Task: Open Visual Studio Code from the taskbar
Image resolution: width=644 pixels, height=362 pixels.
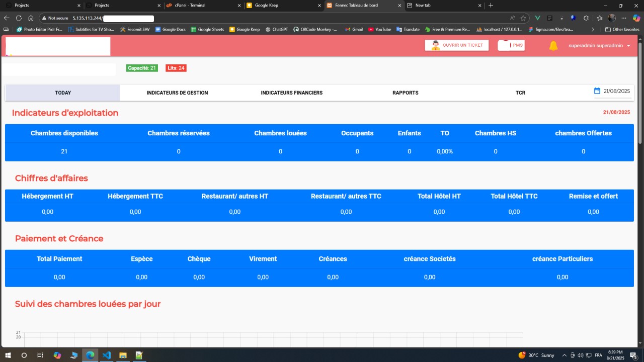Action: [106, 355]
